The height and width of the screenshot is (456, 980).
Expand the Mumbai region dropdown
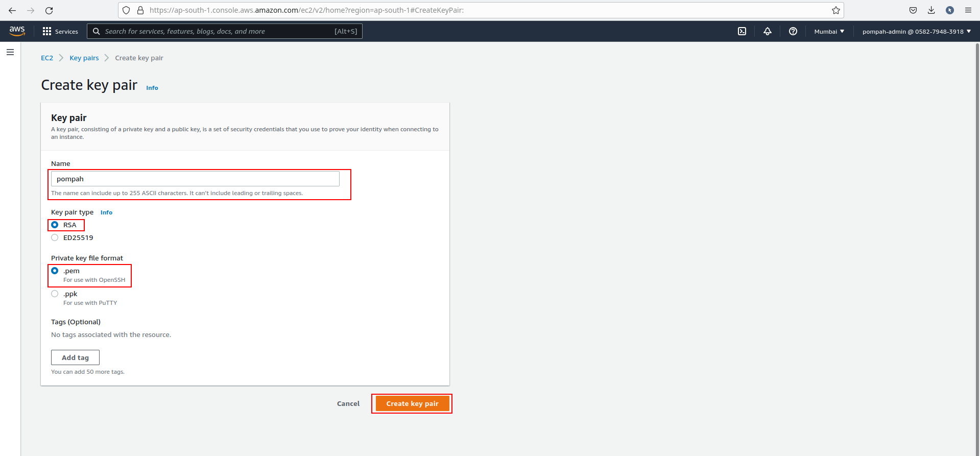[829, 31]
